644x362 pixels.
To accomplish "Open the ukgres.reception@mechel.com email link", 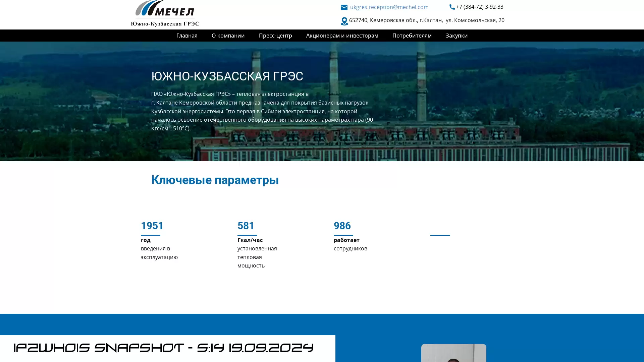I will click(389, 7).
